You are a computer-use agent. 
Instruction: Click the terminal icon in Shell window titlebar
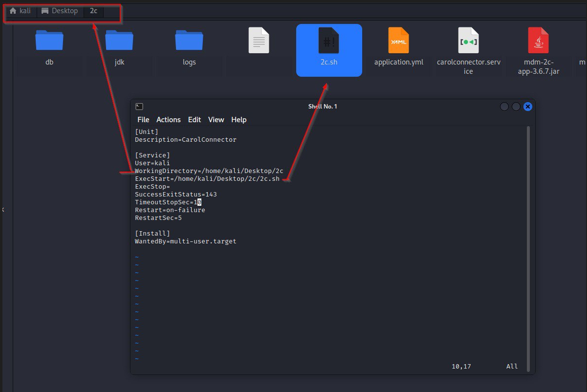[139, 106]
